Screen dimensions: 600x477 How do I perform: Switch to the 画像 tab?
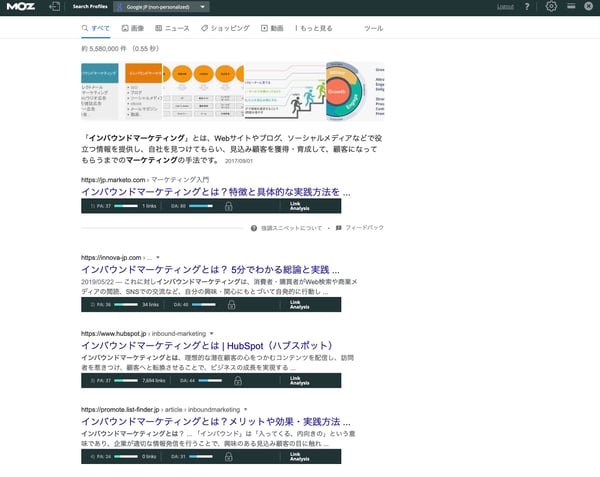click(x=133, y=28)
